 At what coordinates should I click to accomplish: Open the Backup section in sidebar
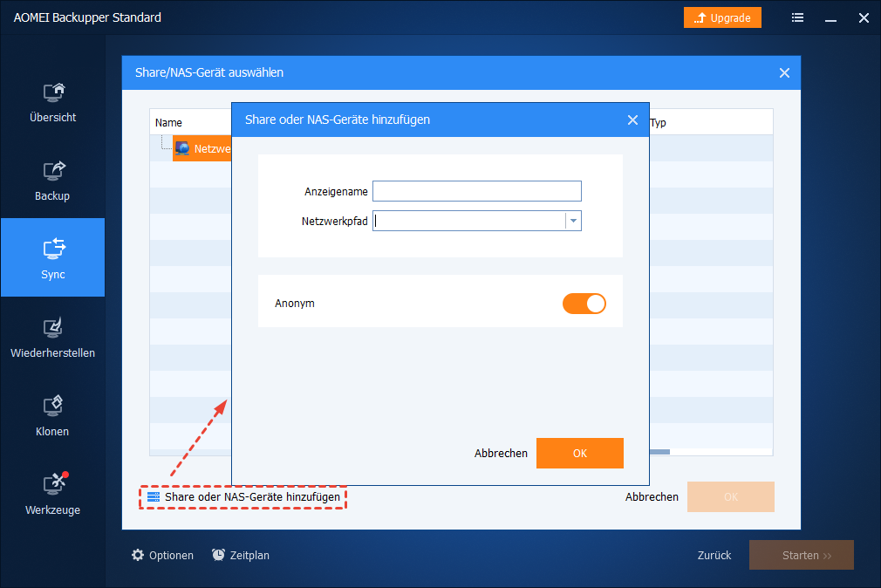[53, 181]
